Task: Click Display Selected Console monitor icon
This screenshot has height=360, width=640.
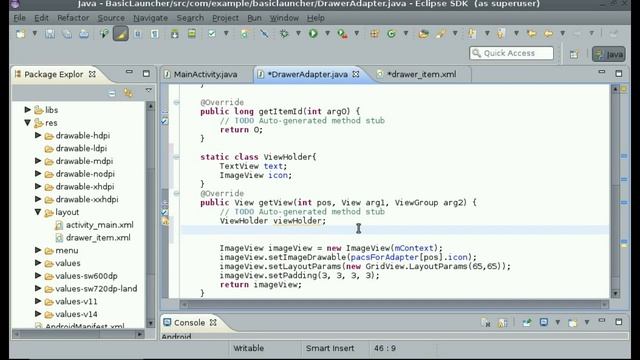Action: coord(544,322)
